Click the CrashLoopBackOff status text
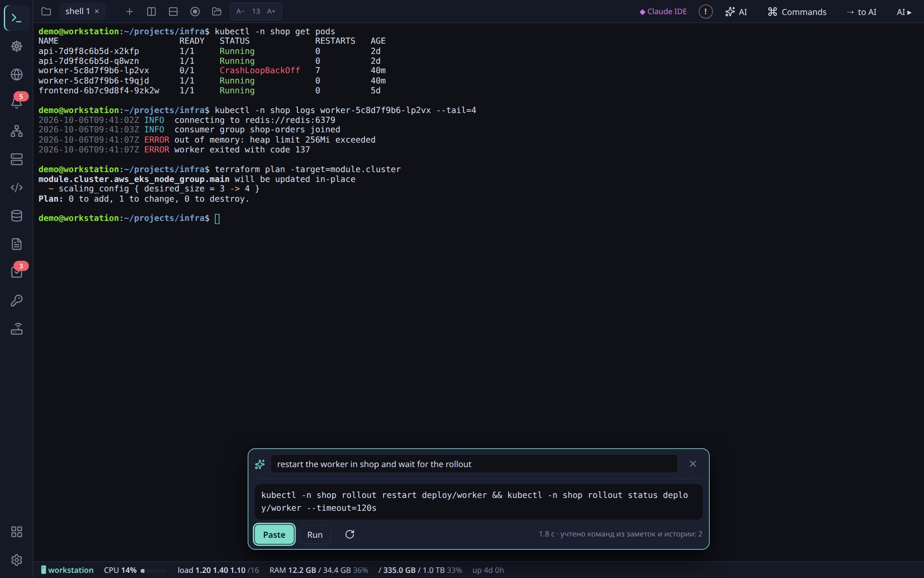The image size is (924, 578). pyautogui.click(x=260, y=70)
